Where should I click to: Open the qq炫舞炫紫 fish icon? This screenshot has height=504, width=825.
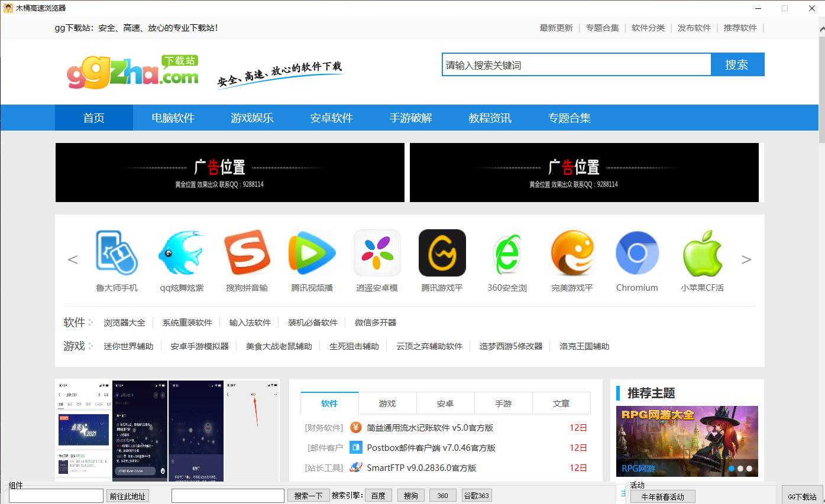tap(182, 253)
